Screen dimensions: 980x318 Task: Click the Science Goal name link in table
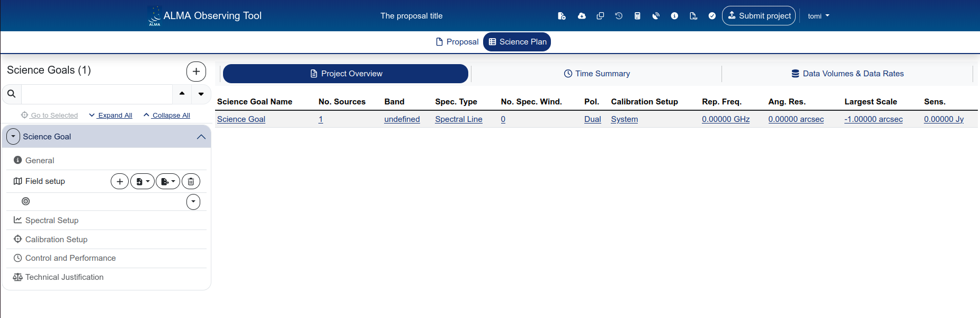241,119
